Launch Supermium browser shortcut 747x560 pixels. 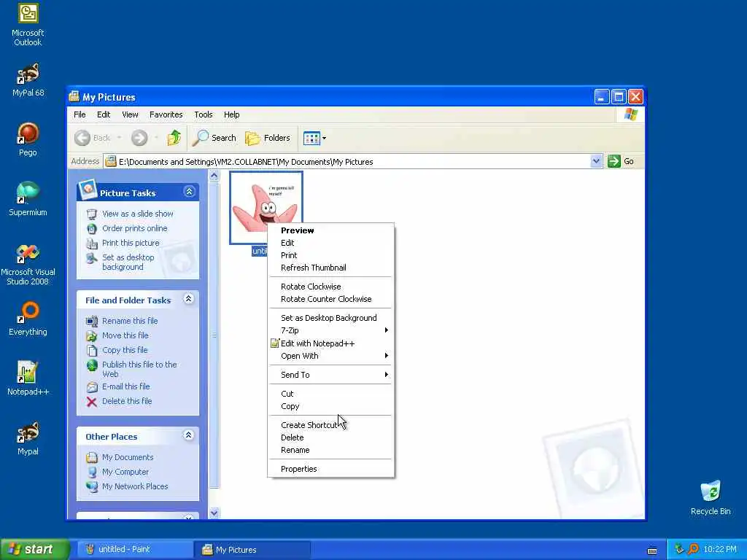pos(28,199)
